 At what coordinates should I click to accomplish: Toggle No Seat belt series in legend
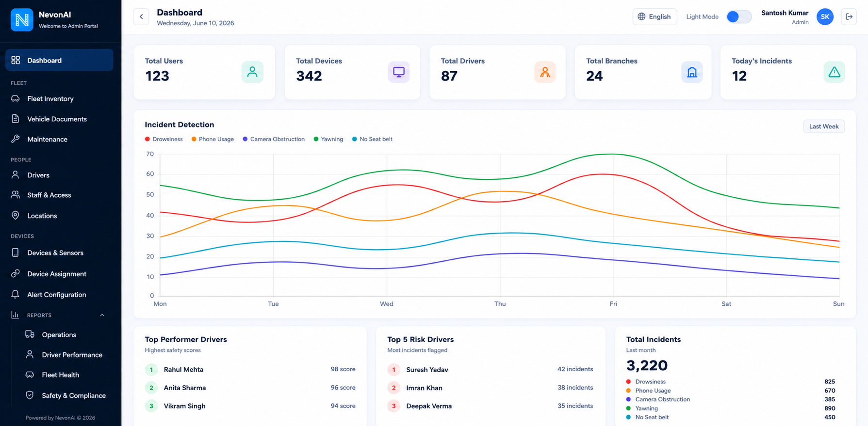372,139
